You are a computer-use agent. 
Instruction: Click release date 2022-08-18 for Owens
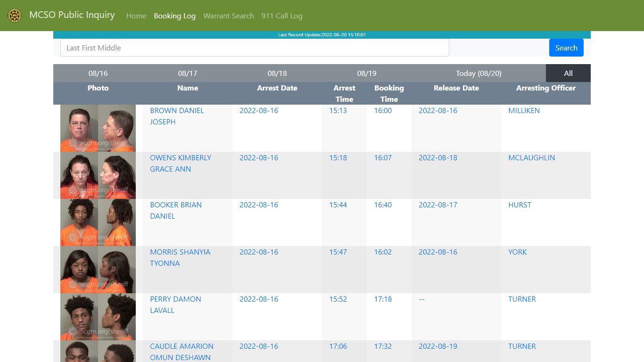tap(438, 157)
